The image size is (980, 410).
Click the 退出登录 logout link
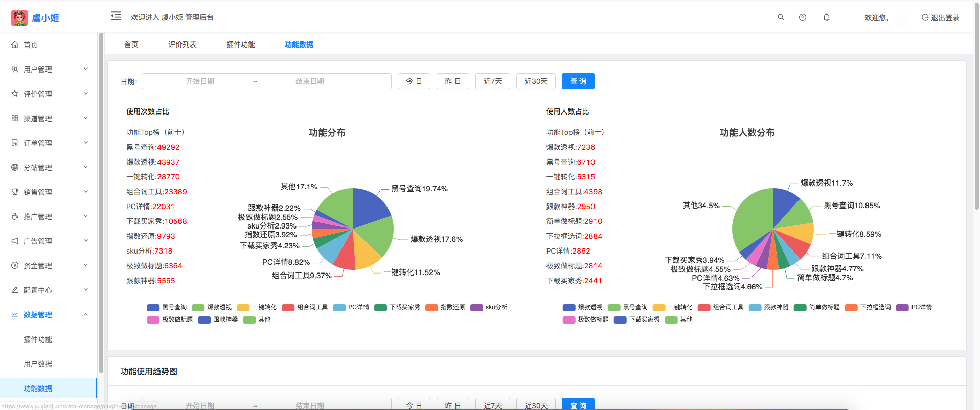[940, 18]
